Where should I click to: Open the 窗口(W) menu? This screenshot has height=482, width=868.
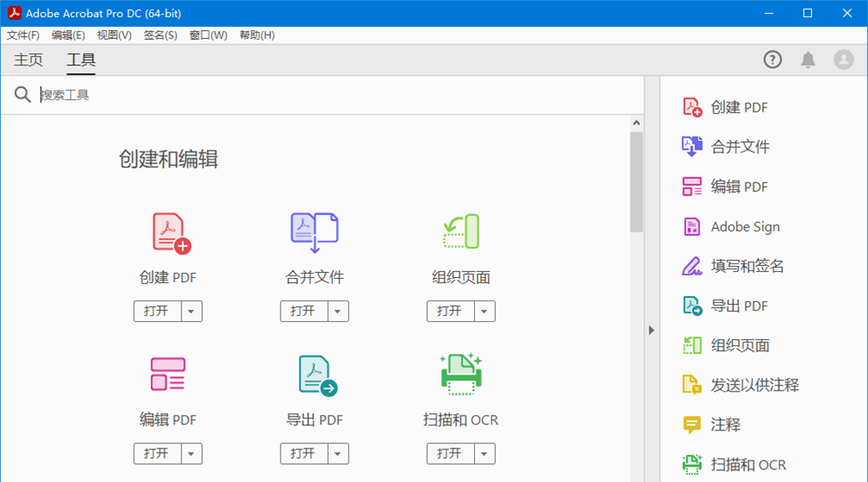tap(208, 35)
